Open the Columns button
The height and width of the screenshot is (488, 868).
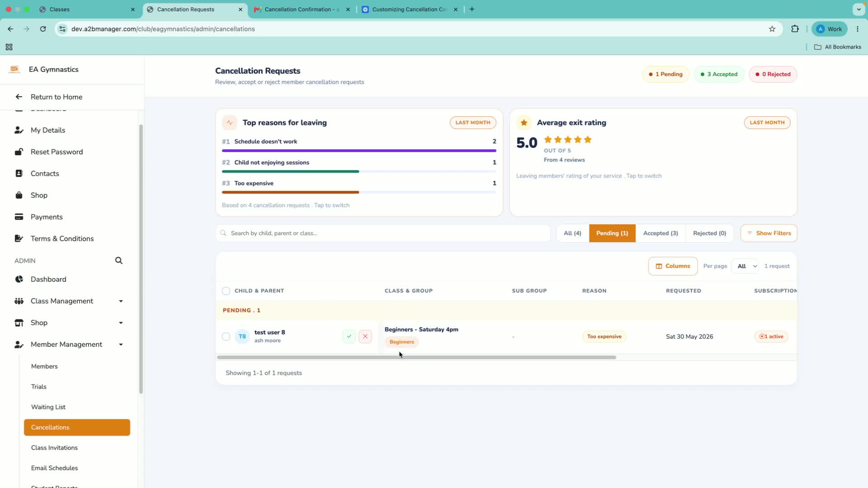673,266
